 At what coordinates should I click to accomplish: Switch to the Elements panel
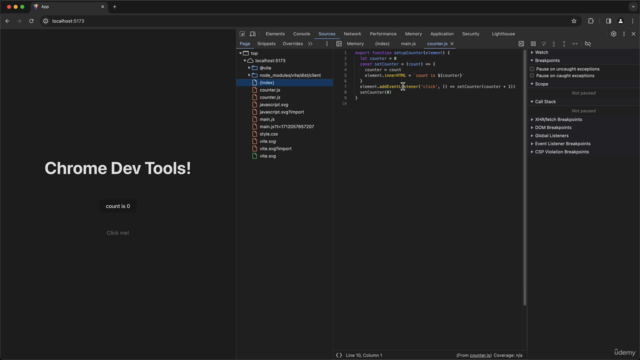[x=275, y=34]
